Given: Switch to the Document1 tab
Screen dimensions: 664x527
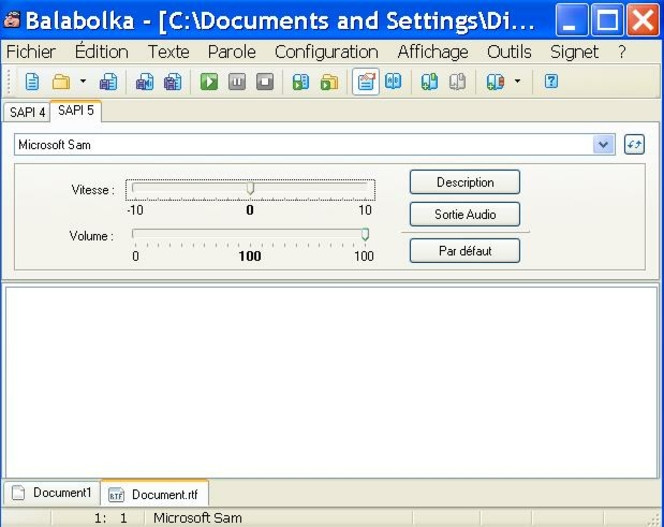Looking at the screenshot, I should click(53, 493).
